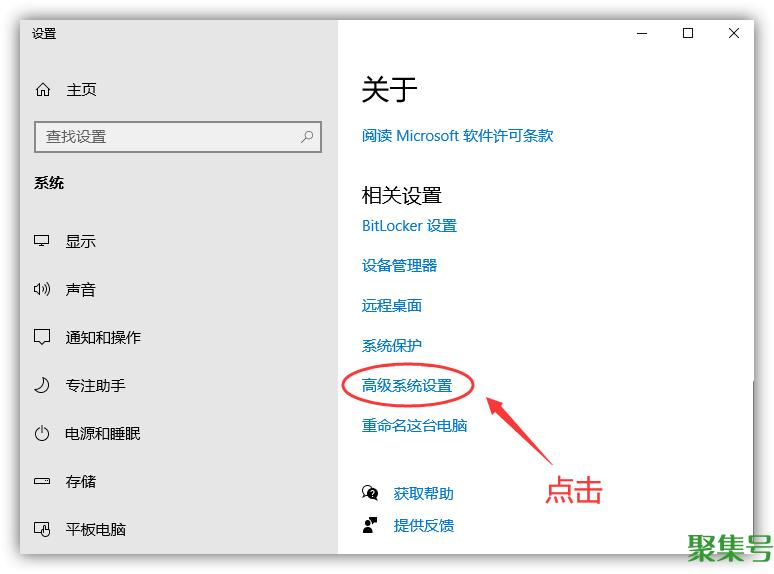Open BitLocker 设置 link

410,226
